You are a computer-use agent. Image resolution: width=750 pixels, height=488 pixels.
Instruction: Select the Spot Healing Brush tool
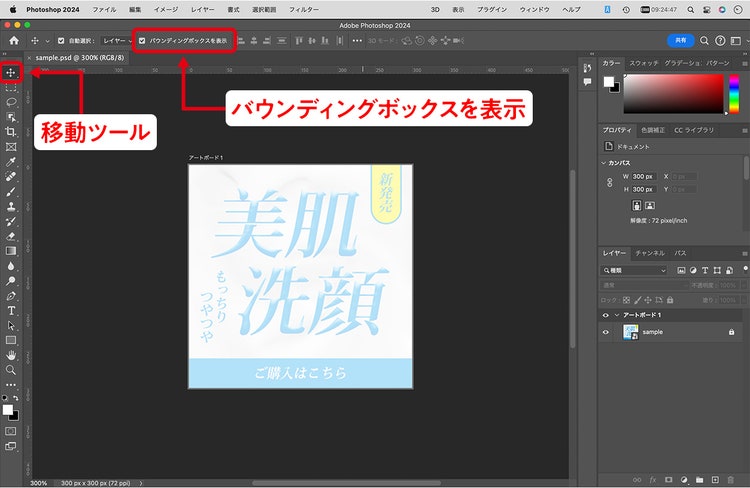[11, 177]
